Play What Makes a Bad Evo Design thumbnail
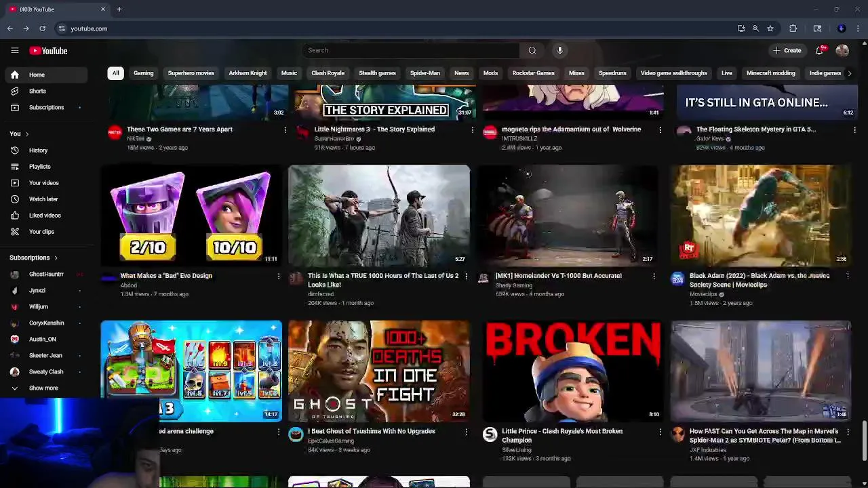Image resolution: width=868 pixels, height=488 pixels. click(x=191, y=216)
